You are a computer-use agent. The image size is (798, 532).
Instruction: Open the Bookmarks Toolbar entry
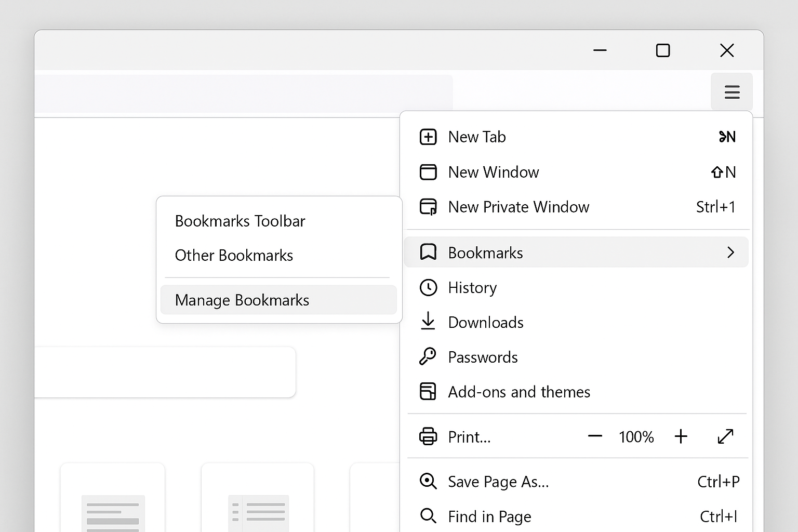(240, 221)
